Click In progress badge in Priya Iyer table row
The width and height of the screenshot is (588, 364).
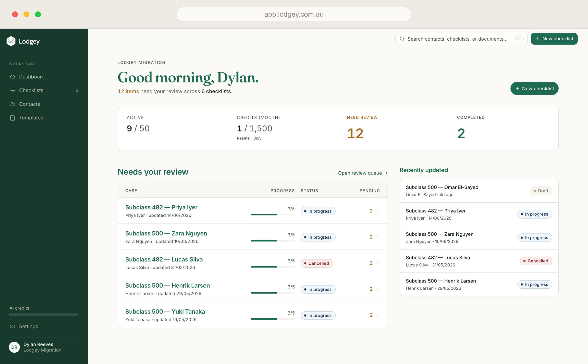tap(318, 211)
